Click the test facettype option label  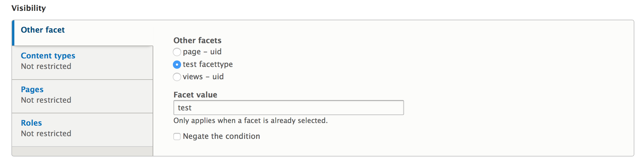coord(208,64)
